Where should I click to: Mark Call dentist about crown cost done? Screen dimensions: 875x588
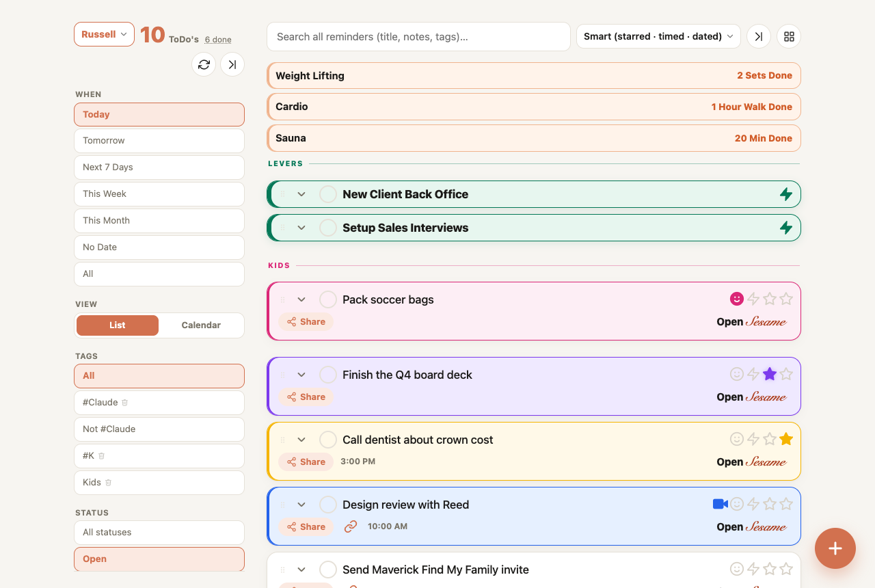328,440
